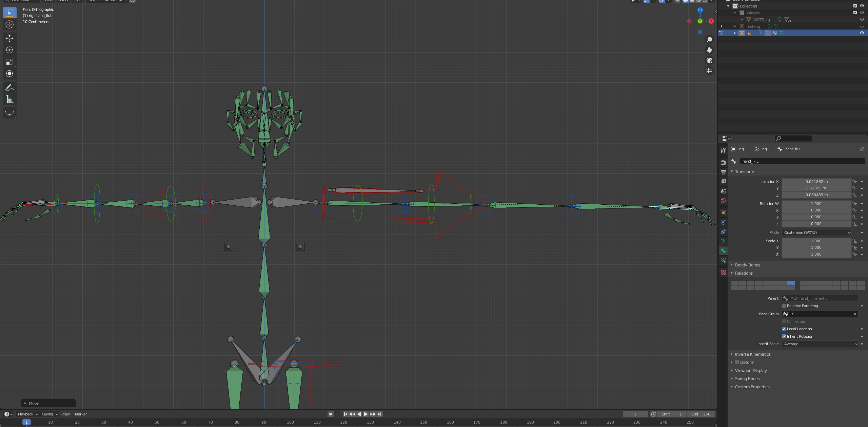Viewport: 868px width, 427px height.
Task: Disable Inherit Rotation checkbox
Action: point(784,336)
